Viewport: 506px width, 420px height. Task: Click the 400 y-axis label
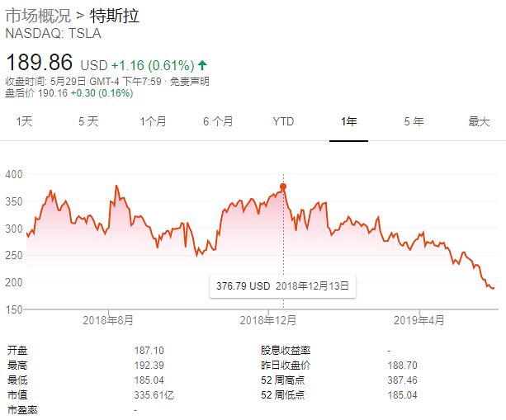[x=14, y=174]
